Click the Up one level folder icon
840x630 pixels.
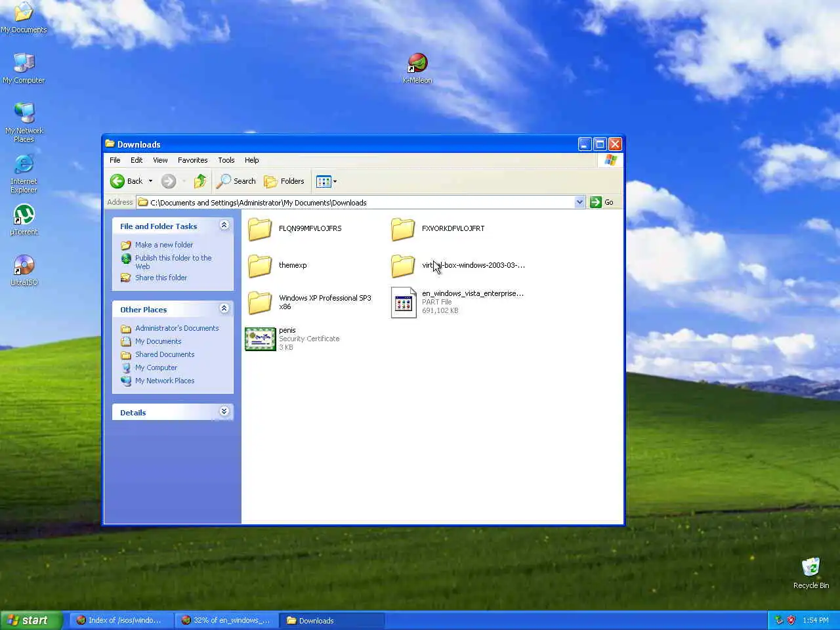200,181
